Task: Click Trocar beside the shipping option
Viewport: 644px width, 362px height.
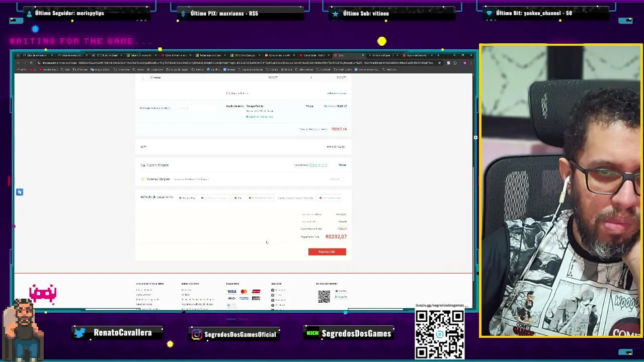Action: 309,106
